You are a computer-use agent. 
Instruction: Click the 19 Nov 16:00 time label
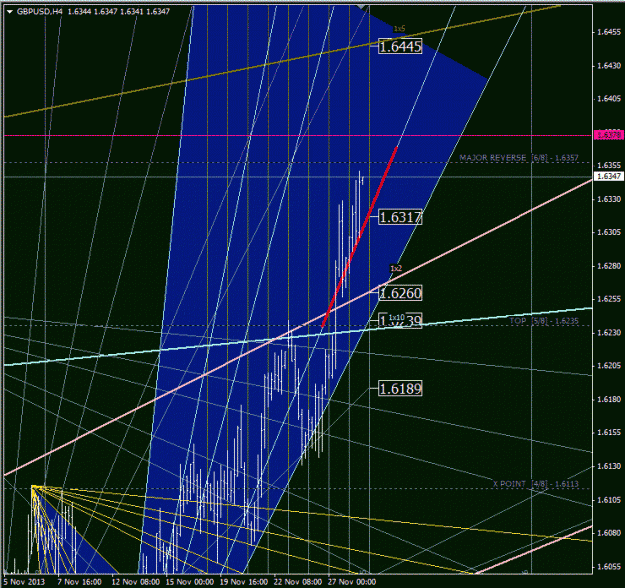(244, 582)
